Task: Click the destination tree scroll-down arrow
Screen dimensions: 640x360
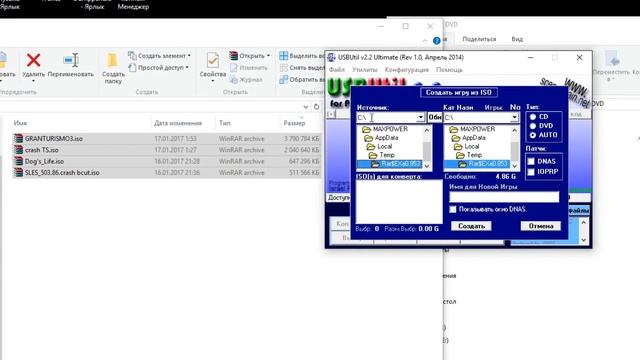Action: tap(514, 166)
